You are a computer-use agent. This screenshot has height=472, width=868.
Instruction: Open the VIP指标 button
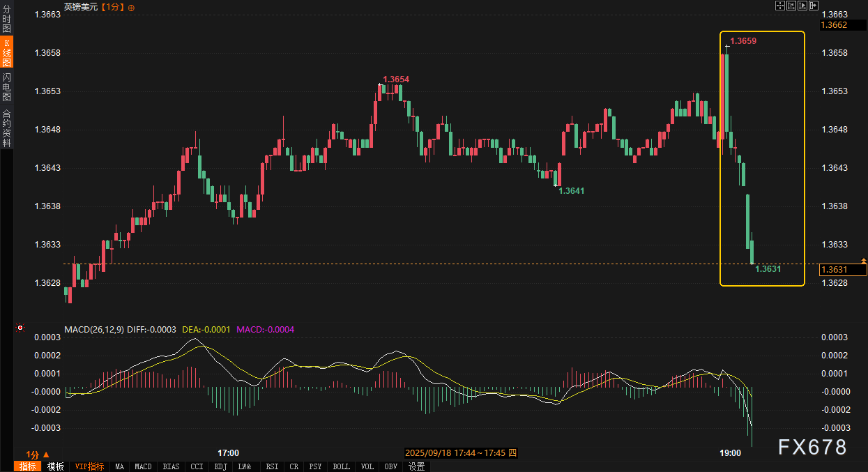[x=89, y=466]
